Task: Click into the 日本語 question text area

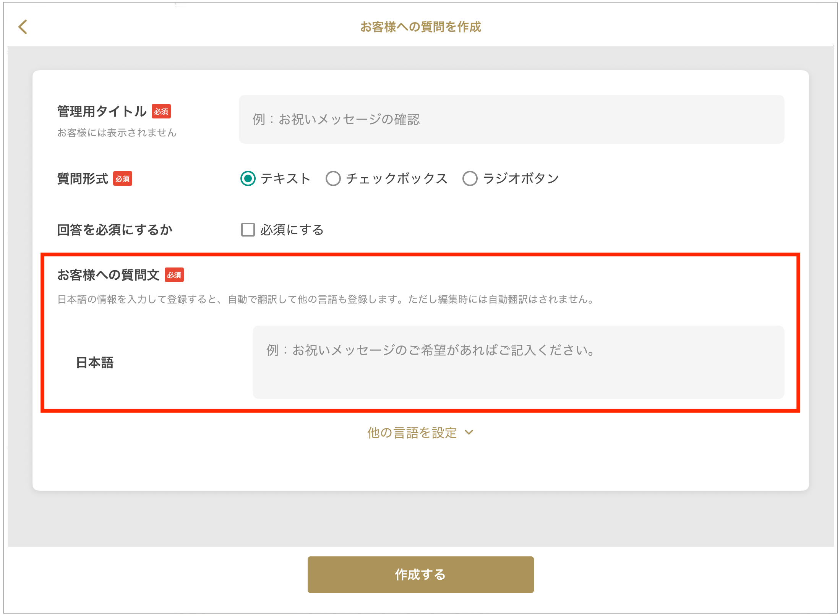Action: pos(518,362)
